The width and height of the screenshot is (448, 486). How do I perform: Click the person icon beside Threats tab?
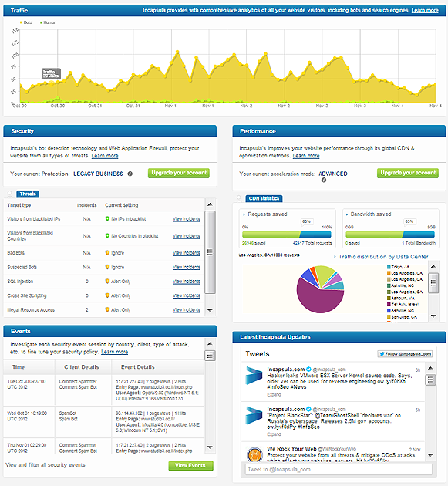pos(9,194)
